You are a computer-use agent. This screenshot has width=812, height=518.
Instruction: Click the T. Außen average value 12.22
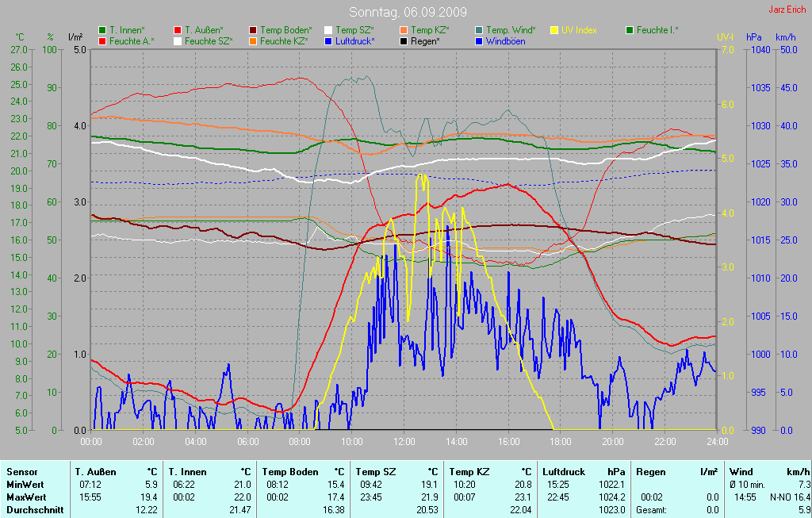tap(146, 510)
